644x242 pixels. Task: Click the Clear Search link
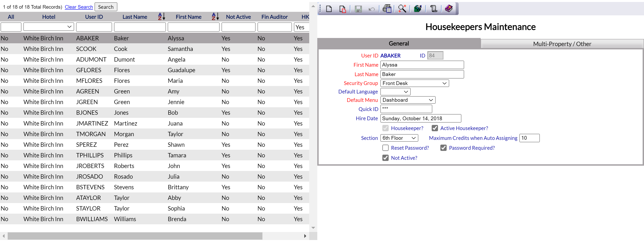coord(79,7)
